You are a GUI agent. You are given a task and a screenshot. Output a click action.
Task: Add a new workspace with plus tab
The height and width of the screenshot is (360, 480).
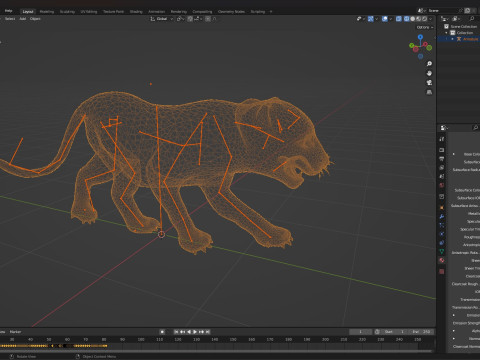[271, 12]
